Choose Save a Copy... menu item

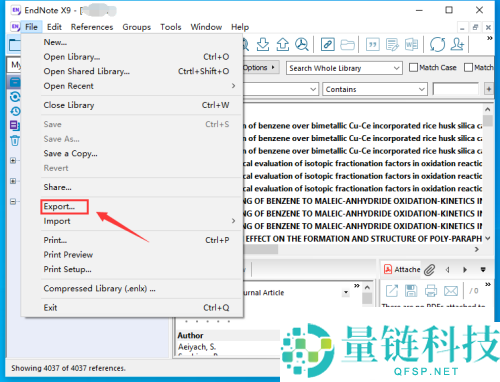(x=70, y=154)
